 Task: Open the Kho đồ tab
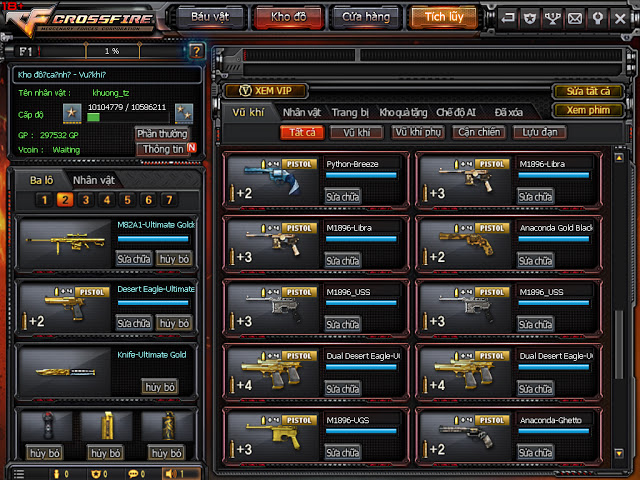(x=289, y=17)
